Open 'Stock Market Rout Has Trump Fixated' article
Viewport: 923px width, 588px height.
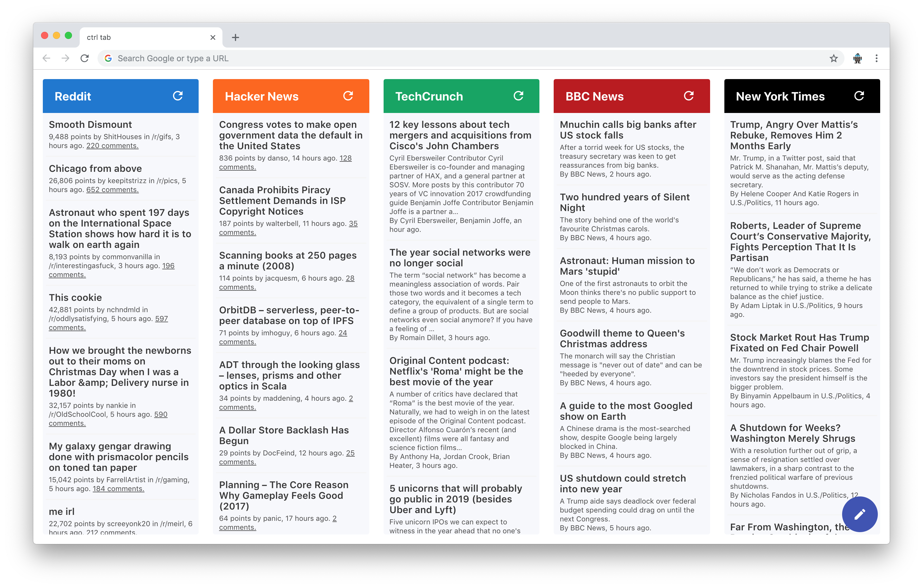[800, 343]
